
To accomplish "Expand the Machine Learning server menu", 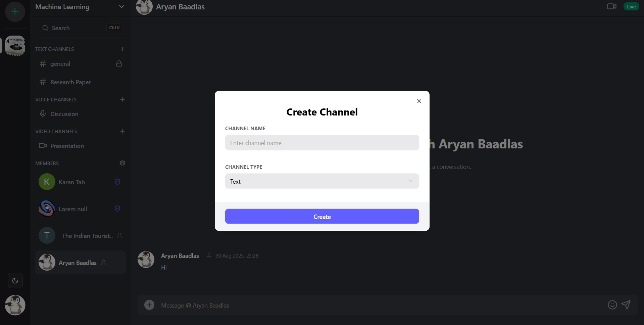I will [121, 7].
